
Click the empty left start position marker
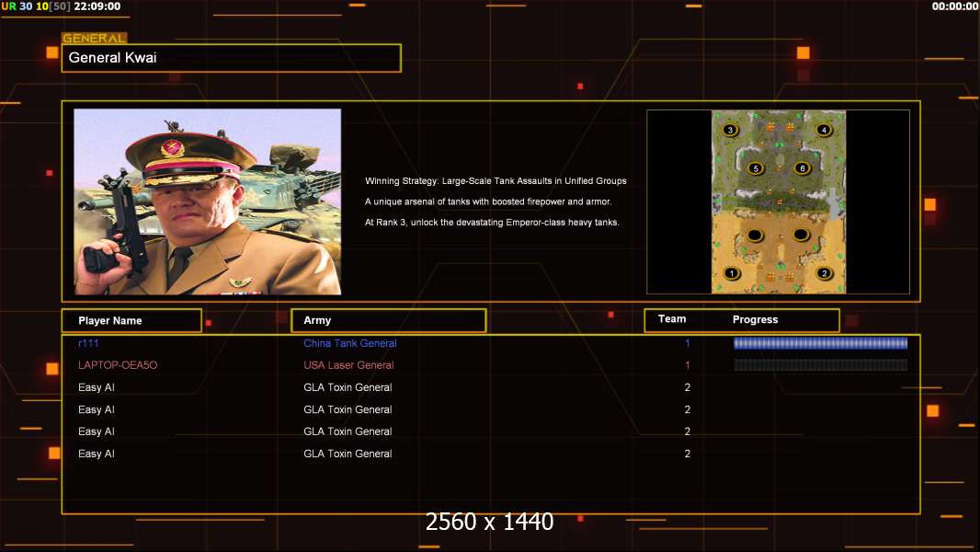[x=755, y=235]
